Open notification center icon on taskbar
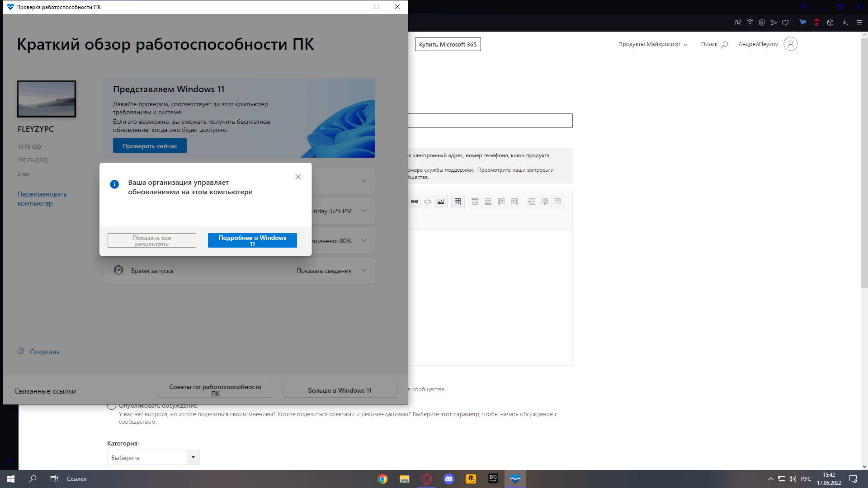 [x=853, y=479]
